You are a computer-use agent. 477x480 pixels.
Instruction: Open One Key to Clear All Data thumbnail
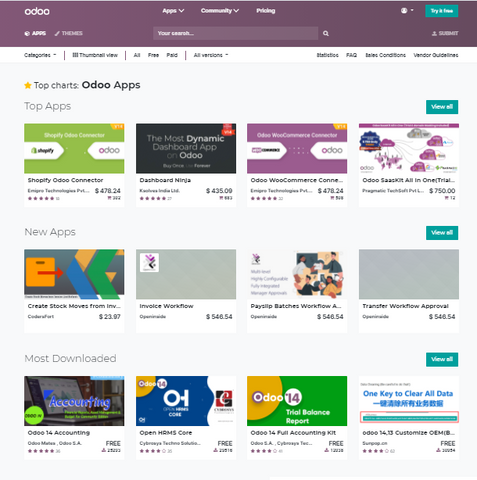409,401
